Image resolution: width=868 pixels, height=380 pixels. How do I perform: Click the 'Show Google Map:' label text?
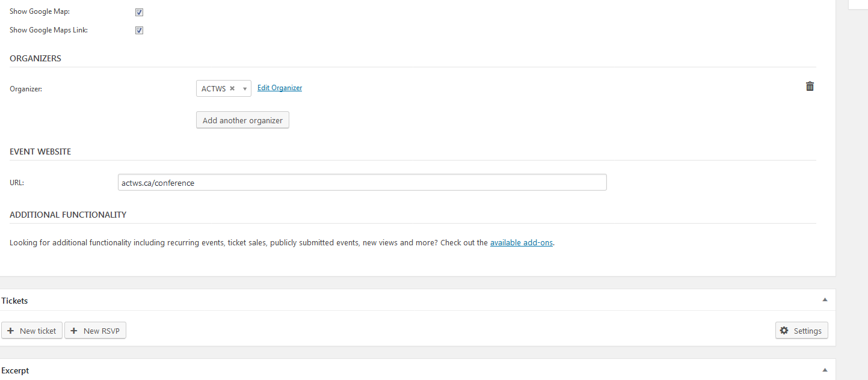click(x=40, y=12)
